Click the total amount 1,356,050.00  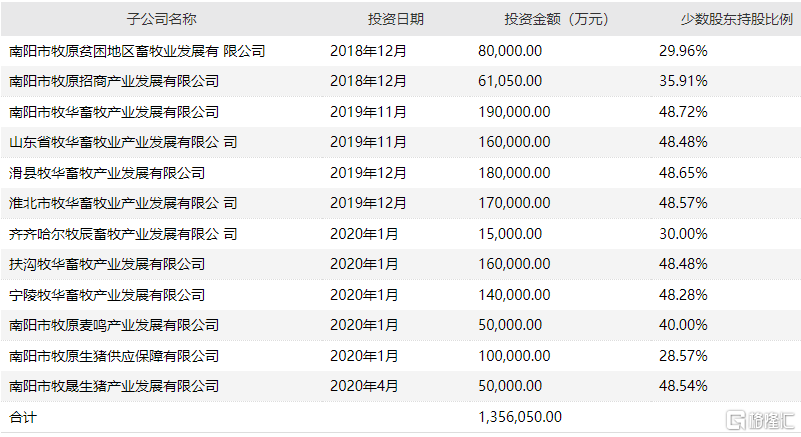[x=520, y=417]
